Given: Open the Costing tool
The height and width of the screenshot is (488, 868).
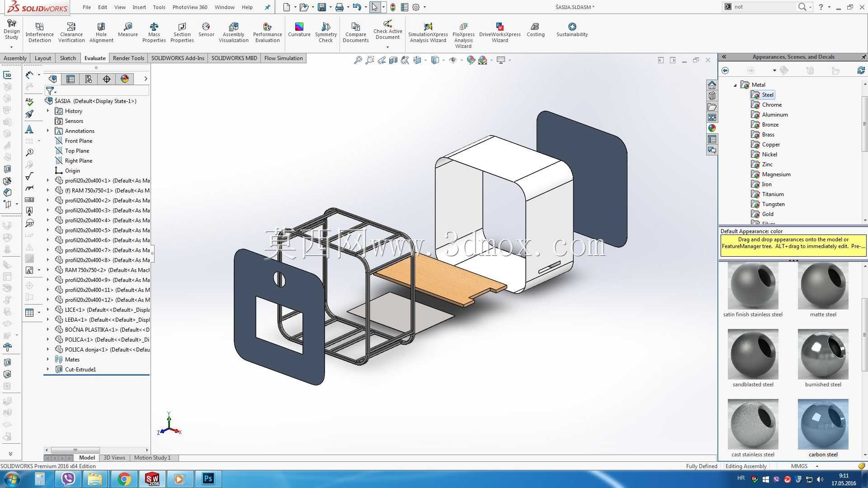Looking at the screenshot, I should 536,30.
